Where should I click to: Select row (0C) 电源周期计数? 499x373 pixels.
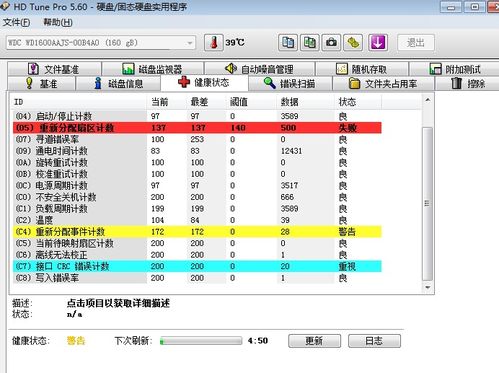(x=197, y=185)
